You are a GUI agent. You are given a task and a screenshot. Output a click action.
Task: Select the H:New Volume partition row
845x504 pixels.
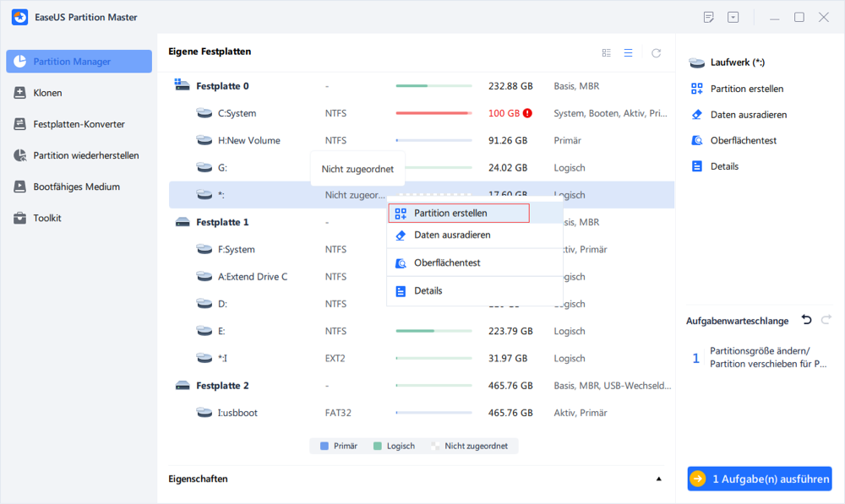pyautogui.click(x=422, y=140)
